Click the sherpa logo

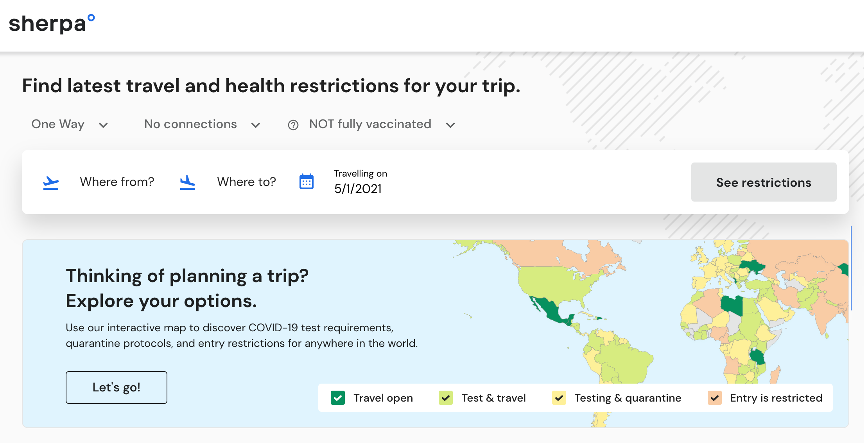pos(52,23)
